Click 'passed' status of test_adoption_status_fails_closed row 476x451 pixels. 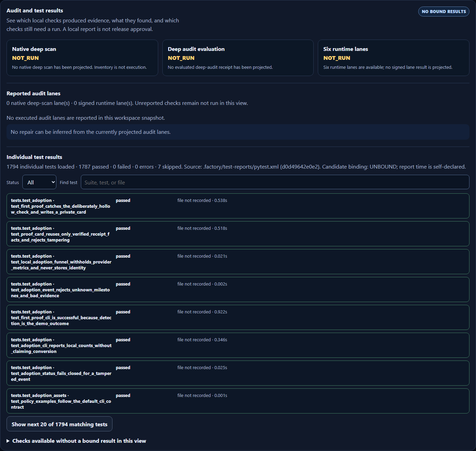point(123,367)
